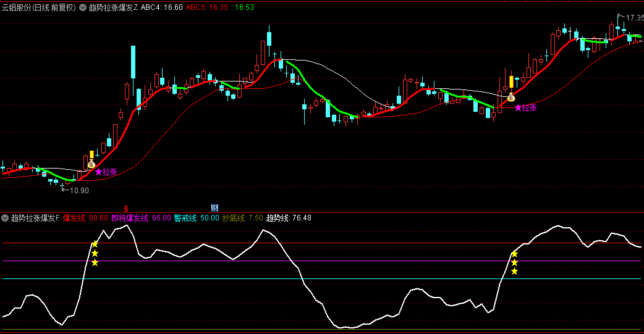Click the stock name 云铝股份(日线.前复权)
Image resolution: width=644 pixels, height=334 pixels.
pos(39,7)
